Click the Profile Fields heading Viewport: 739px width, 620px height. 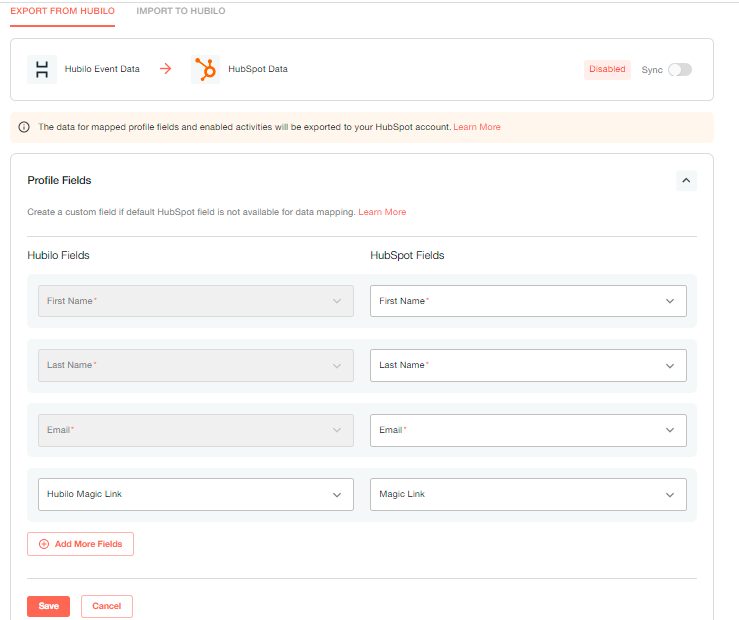(59, 180)
